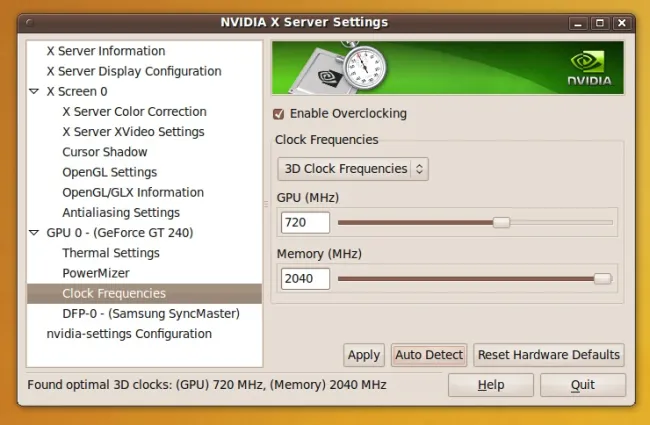Go to OpenGL Settings
The image size is (650, 425).
coord(109,172)
